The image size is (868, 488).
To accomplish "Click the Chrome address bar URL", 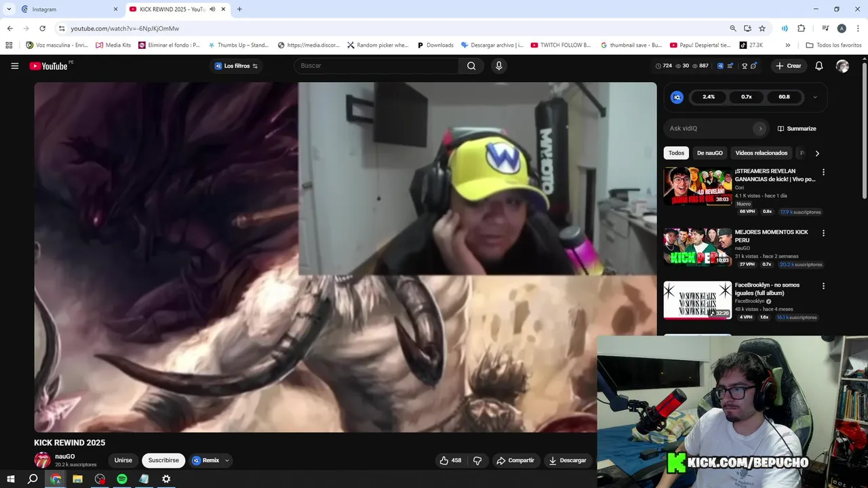I will tap(125, 28).
